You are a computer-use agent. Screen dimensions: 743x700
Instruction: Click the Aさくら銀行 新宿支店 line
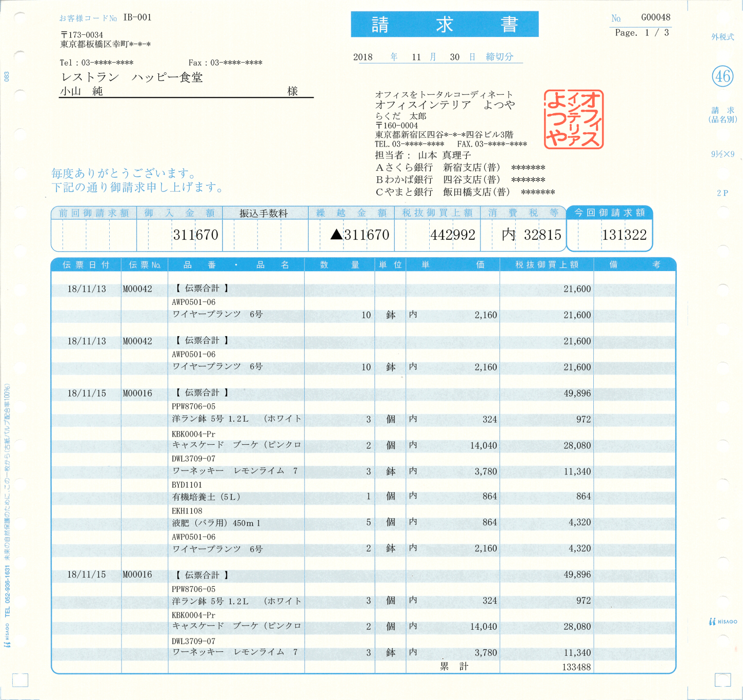tap(460, 168)
